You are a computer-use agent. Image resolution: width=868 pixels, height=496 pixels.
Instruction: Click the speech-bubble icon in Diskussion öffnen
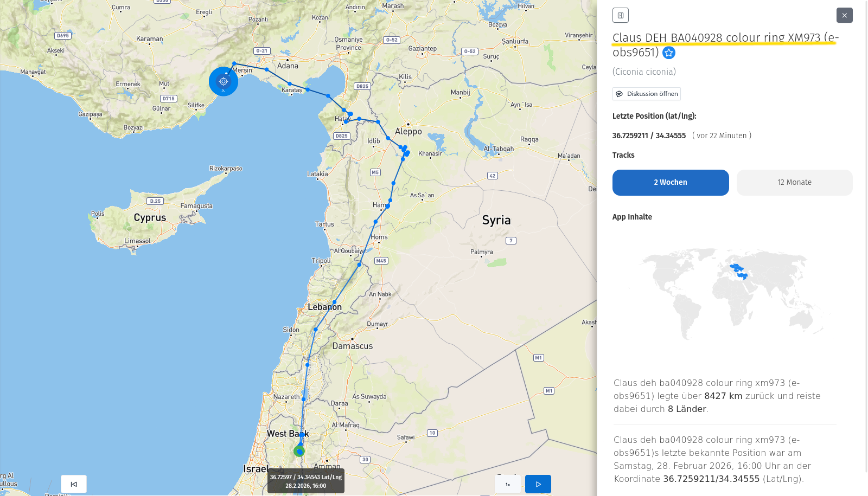coord(619,94)
